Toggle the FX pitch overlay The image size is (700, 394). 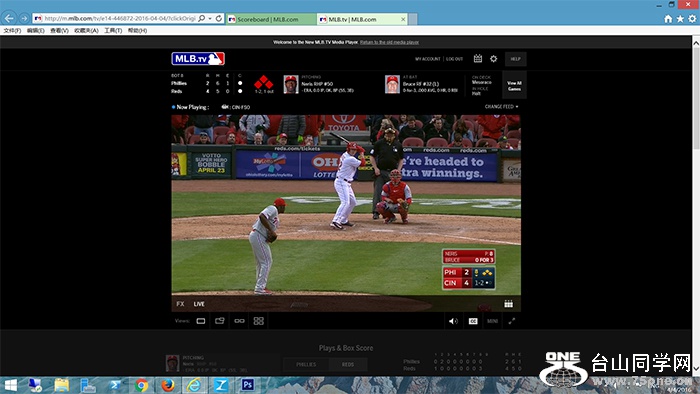pos(180,304)
